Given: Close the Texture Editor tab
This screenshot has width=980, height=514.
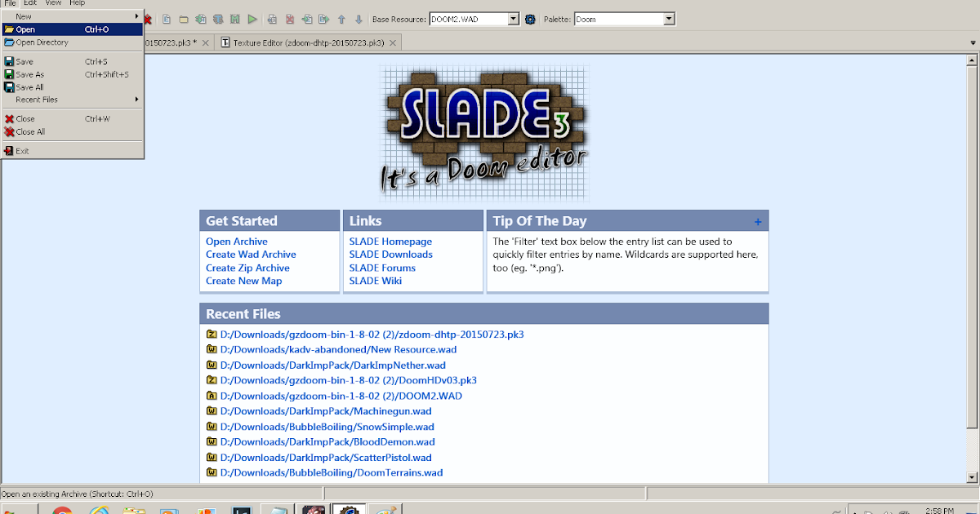Looking at the screenshot, I should click(x=393, y=42).
